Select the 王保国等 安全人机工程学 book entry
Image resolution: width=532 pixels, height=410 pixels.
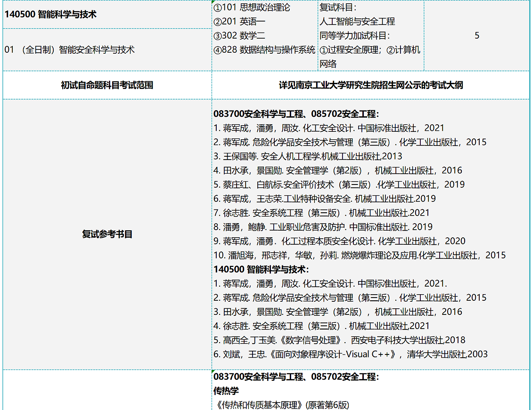tap(308, 156)
